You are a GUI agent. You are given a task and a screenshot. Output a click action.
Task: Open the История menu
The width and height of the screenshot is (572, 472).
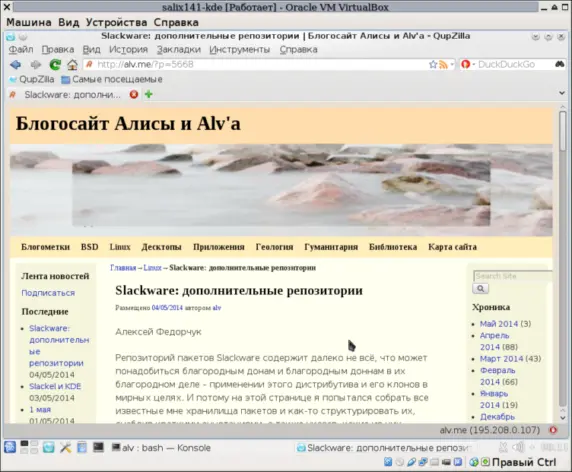point(128,50)
